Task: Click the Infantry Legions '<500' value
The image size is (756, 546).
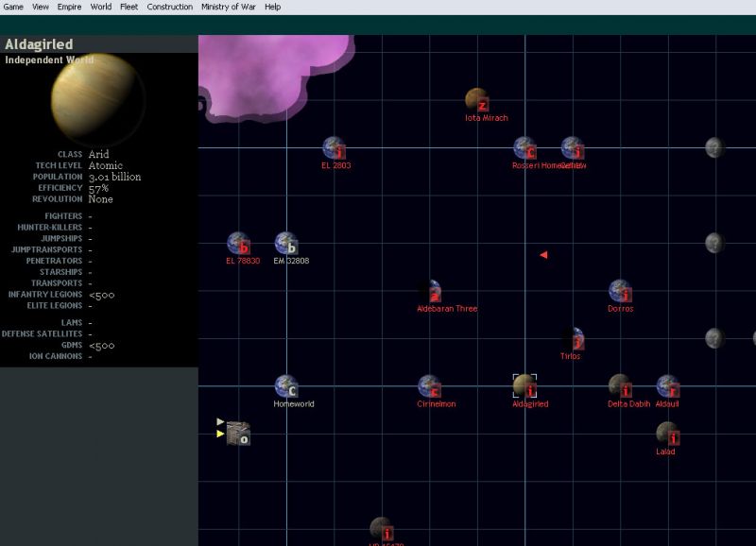Action: [x=102, y=295]
